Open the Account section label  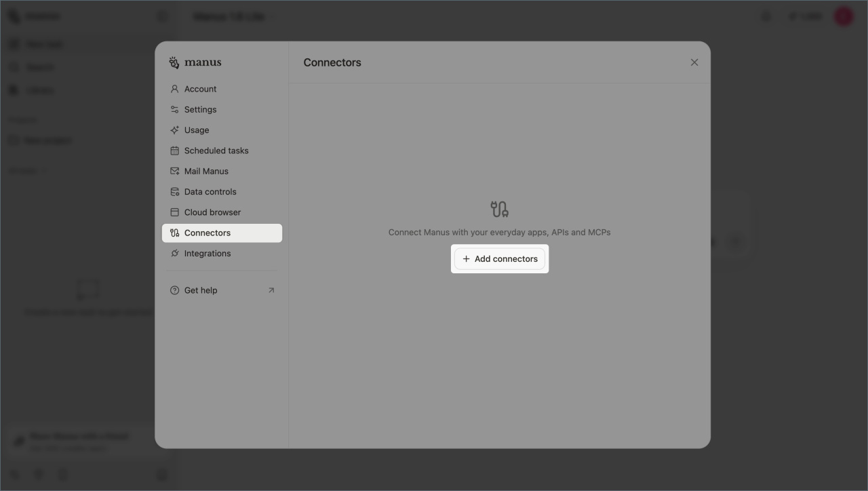(201, 89)
